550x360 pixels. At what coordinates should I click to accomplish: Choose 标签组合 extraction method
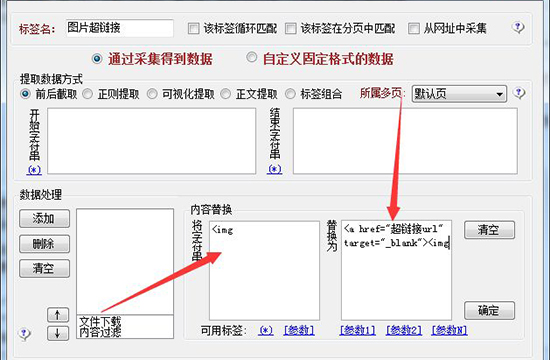point(290,94)
